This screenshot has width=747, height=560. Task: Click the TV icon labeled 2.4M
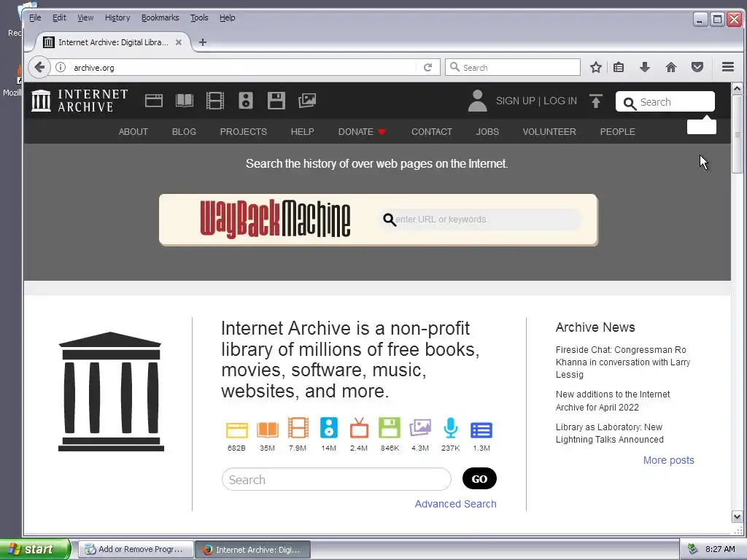coord(359,427)
